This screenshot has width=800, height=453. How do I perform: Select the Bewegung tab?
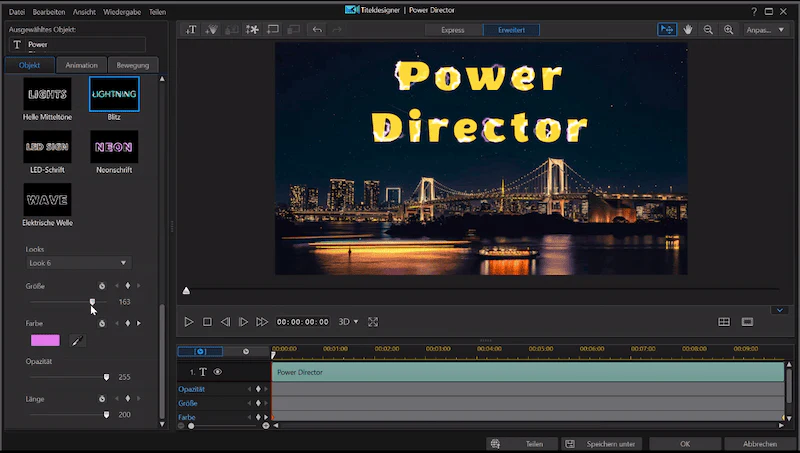click(133, 65)
